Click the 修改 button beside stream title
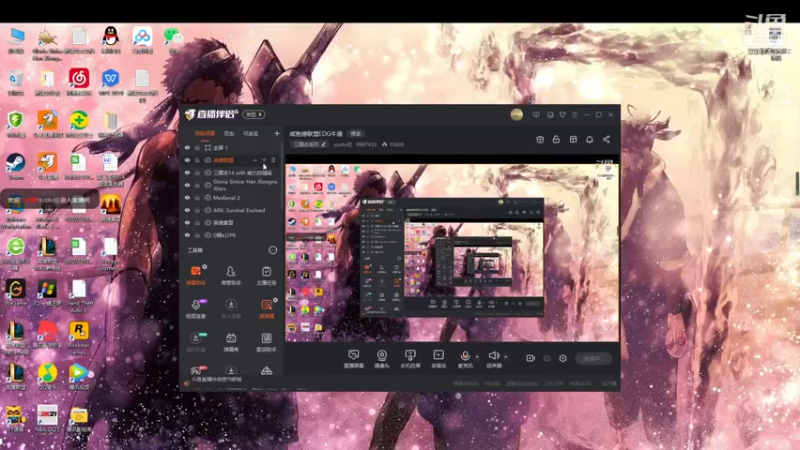 pos(356,134)
